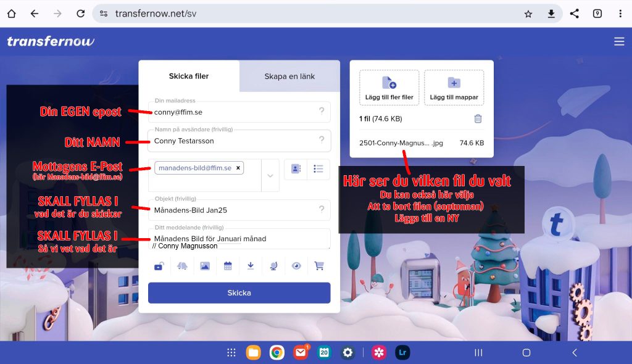Click the recipient list icon
The width and height of the screenshot is (632, 364).
click(318, 169)
